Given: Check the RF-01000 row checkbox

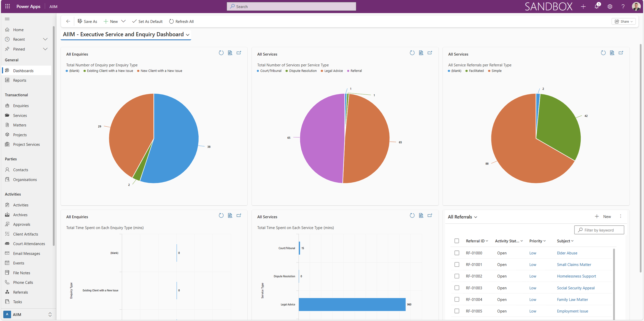Looking at the screenshot, I should (457, 253).
